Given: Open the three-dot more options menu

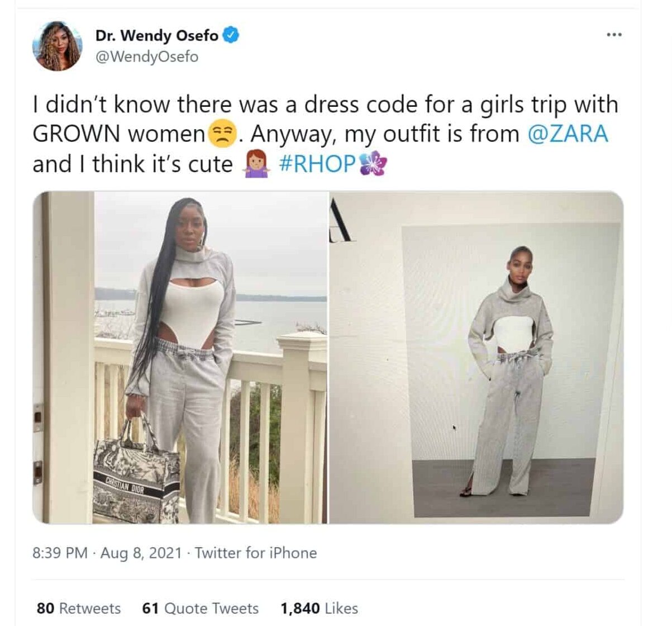Looking at the screenshot, I should [614, 35].
